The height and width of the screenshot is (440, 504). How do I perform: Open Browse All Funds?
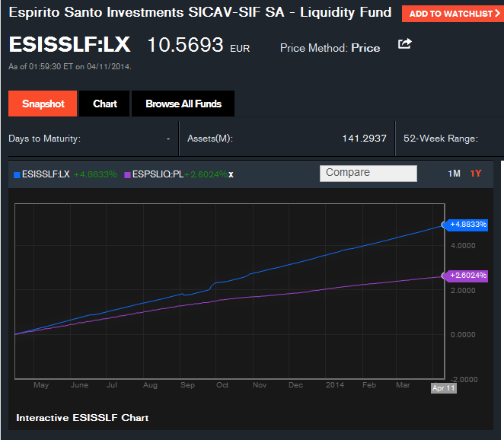pos(183,104)
